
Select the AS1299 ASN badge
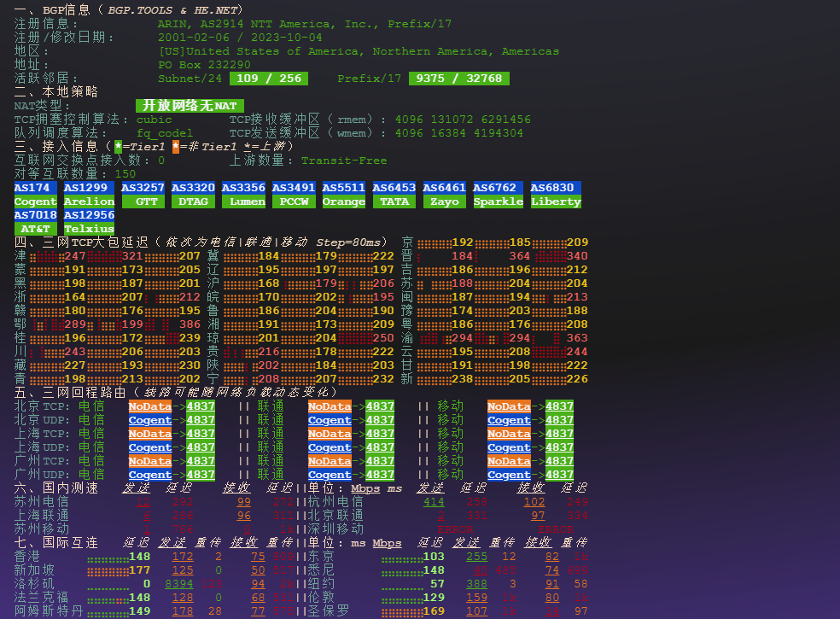point(89,188)
